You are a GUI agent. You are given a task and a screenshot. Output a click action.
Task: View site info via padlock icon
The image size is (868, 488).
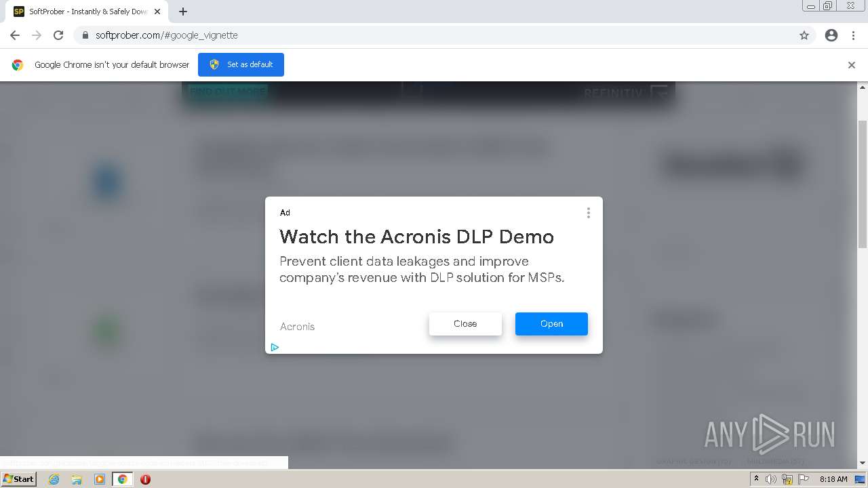(85, 35)
